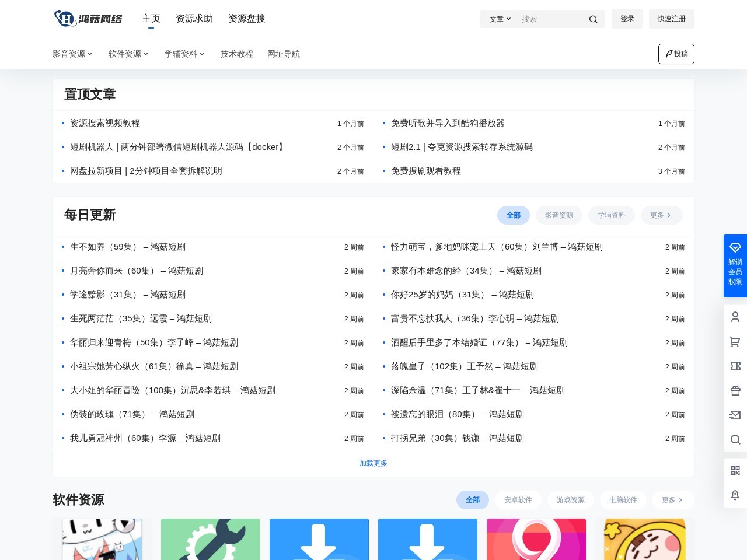Select the 全部 tab in 每日更新
The width and height of the screenshot is (747, 560).
click(x=514, y=215)
